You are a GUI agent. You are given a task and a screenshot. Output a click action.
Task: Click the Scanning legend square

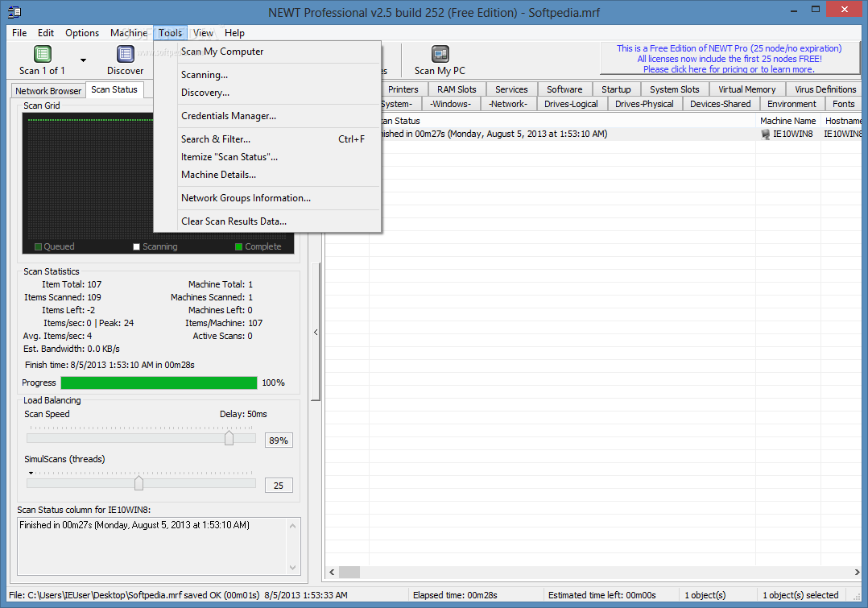[x=137, y=246]
